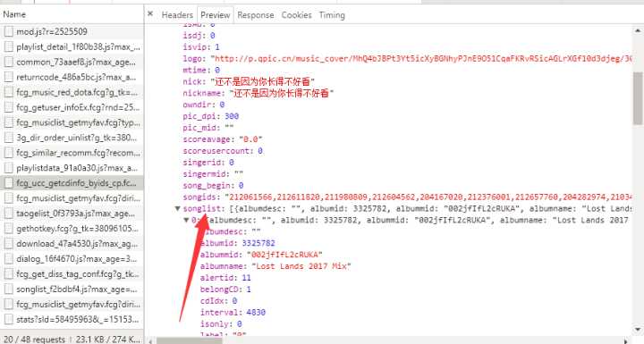Click the scoreavage value "0.0"
The height and width of the screenshot is (344, 644).
250,139
